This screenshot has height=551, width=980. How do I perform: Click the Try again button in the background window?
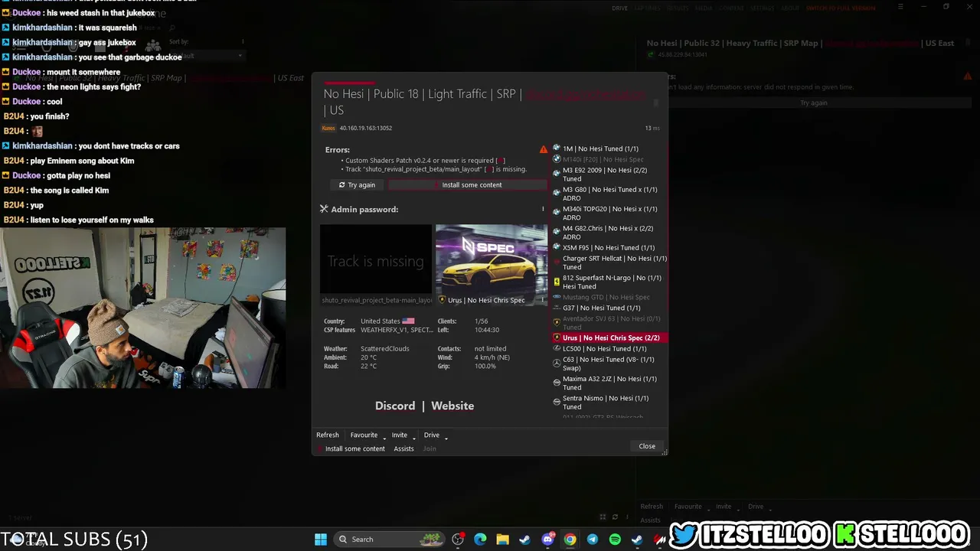pyautogui.click(x=814, y=103)
